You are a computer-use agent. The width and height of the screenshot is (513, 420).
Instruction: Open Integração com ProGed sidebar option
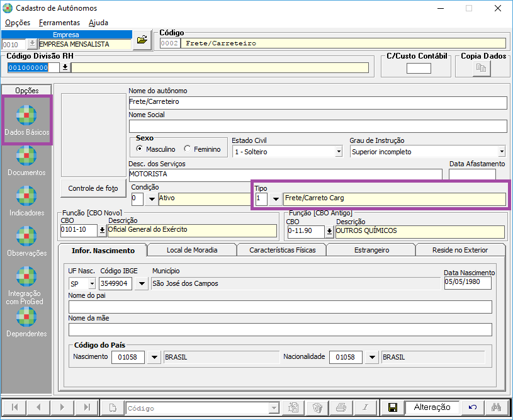coord(26,285)
